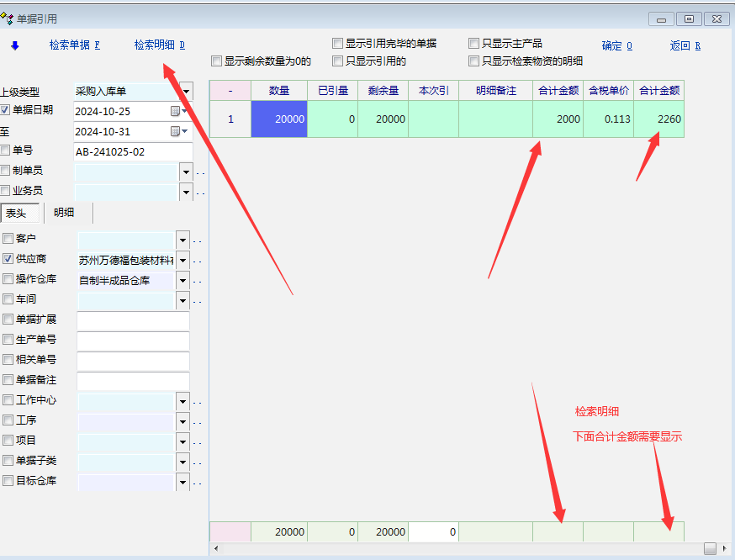
Task: Click the 单号 input field AB-241025-02
Action: 132,151
